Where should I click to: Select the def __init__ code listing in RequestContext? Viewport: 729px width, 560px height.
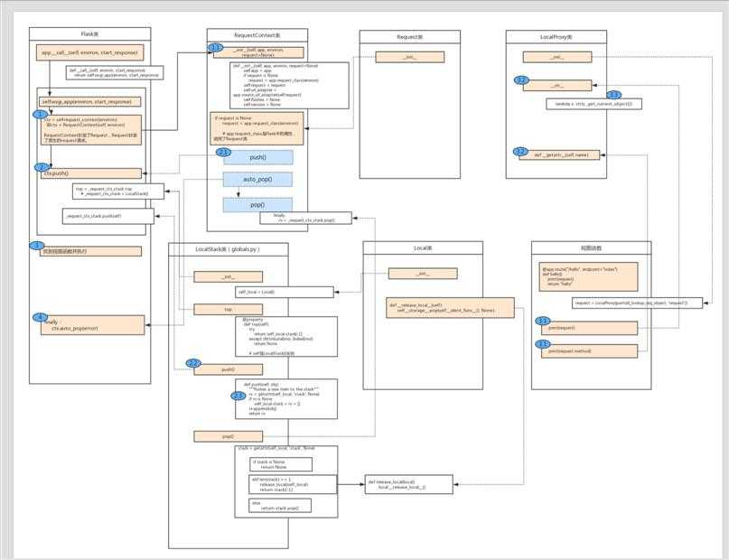[x=289, y=86]
